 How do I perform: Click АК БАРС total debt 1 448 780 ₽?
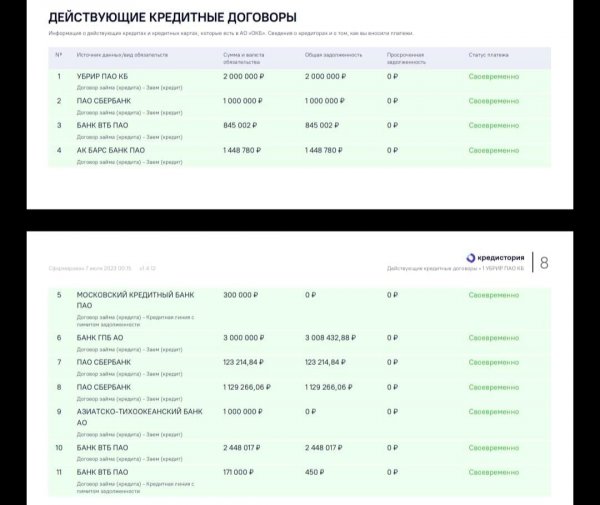(324, 150)
